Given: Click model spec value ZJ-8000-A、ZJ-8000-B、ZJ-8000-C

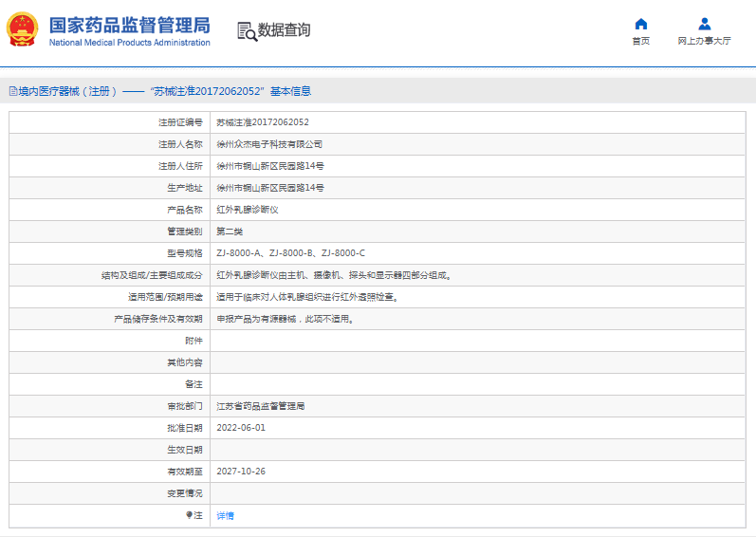Looking at the screenshot, I should [x=290, y=253].
